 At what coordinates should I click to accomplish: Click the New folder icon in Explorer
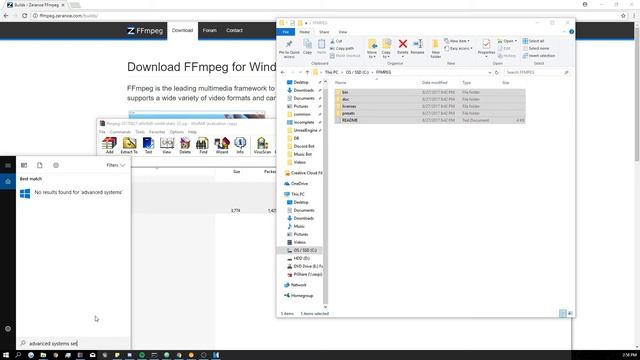436,49
